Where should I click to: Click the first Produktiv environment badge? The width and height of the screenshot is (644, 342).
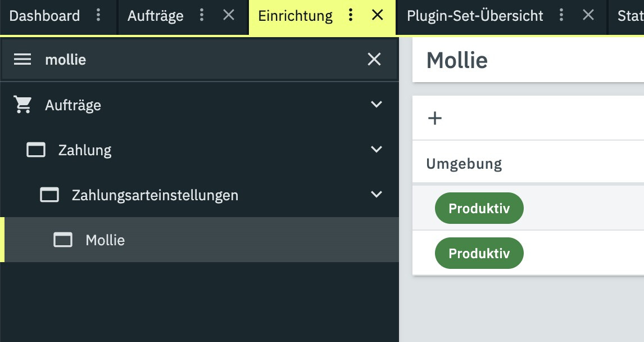click(x=479, y=208)
